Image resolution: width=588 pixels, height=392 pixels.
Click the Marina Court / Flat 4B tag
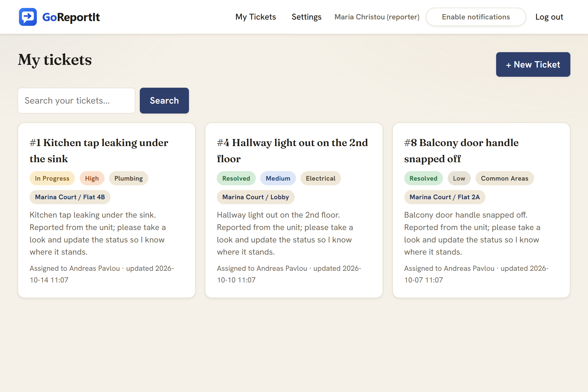point(70,197)
